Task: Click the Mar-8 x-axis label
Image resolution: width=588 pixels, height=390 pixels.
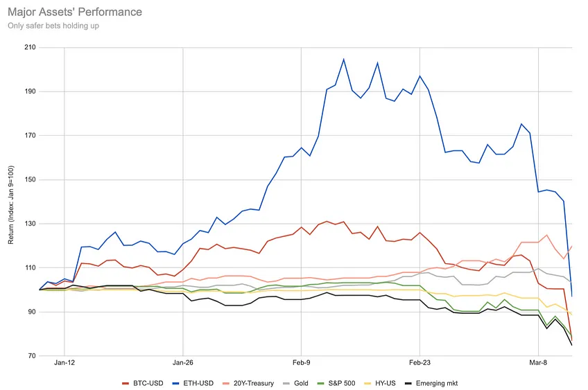Action: (538, 363)
